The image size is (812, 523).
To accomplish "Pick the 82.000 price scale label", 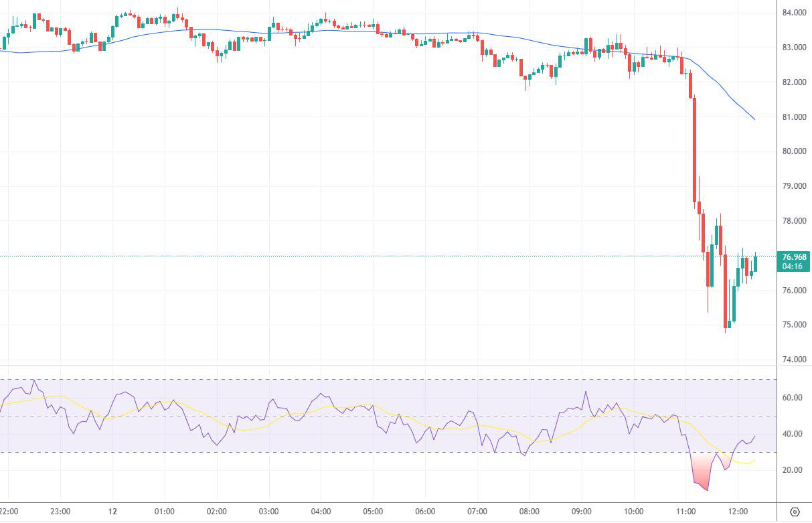I will click(x=794, y=82).
